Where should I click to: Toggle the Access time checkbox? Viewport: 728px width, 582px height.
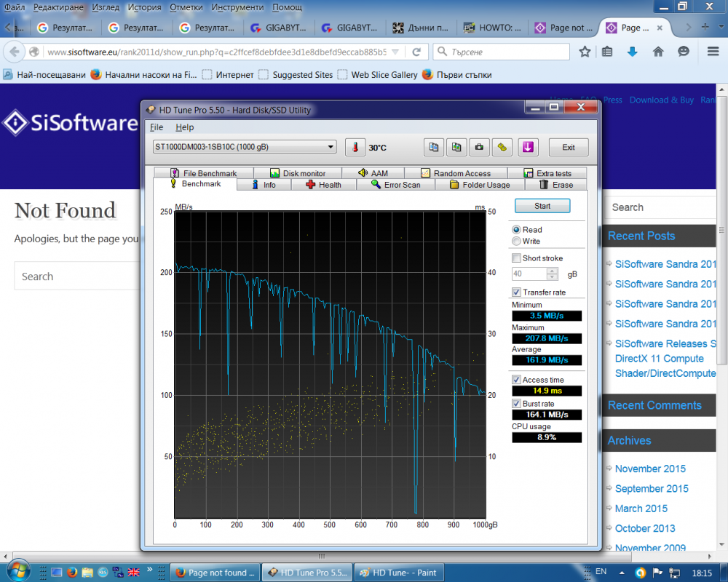click(x=516, y=380)
